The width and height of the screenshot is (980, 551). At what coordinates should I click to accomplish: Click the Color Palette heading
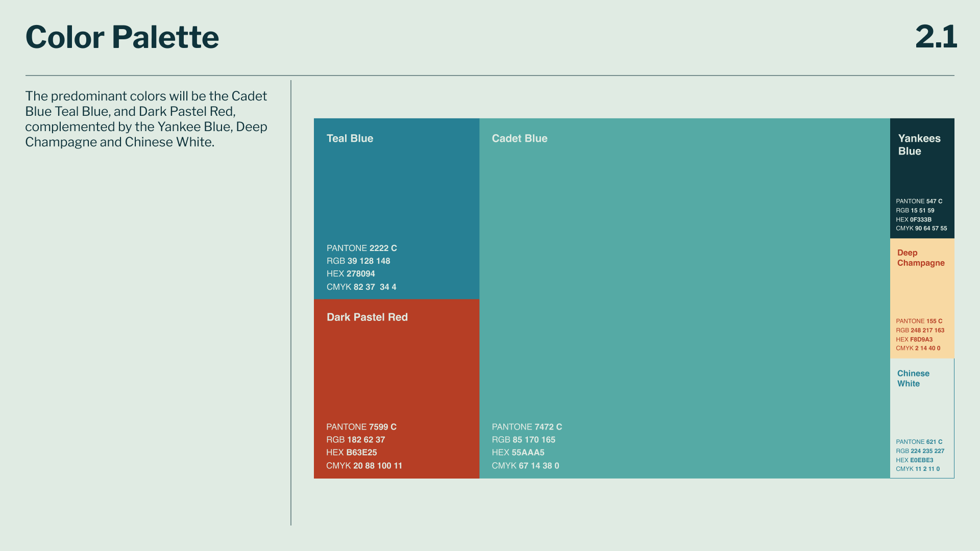(122, 37)
